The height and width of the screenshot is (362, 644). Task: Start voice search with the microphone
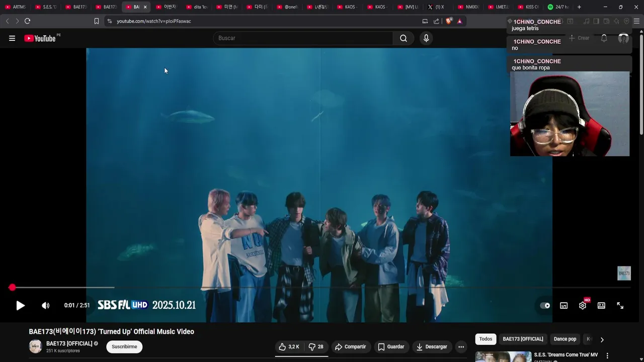(426, 38)
